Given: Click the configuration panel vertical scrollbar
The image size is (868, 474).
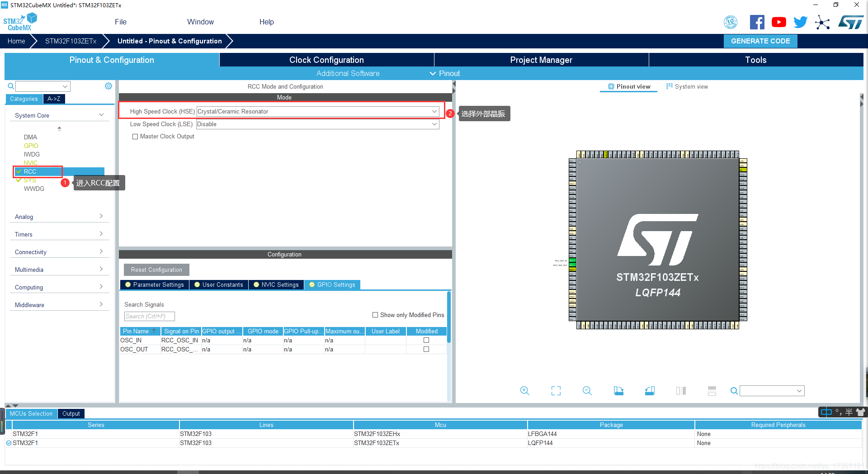Looking at the screenshot, I should click(x=449, y=317).
